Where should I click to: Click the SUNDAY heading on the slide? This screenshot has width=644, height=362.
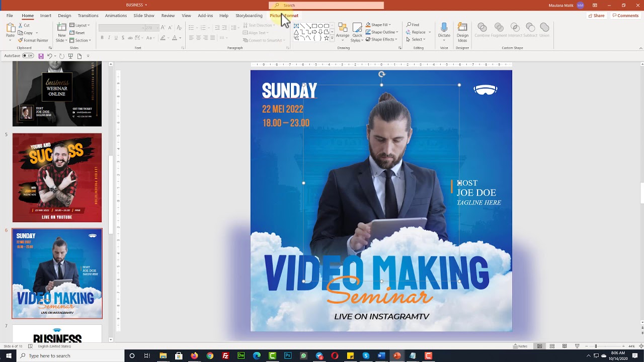pyautogui.click(x=289, y=90)
